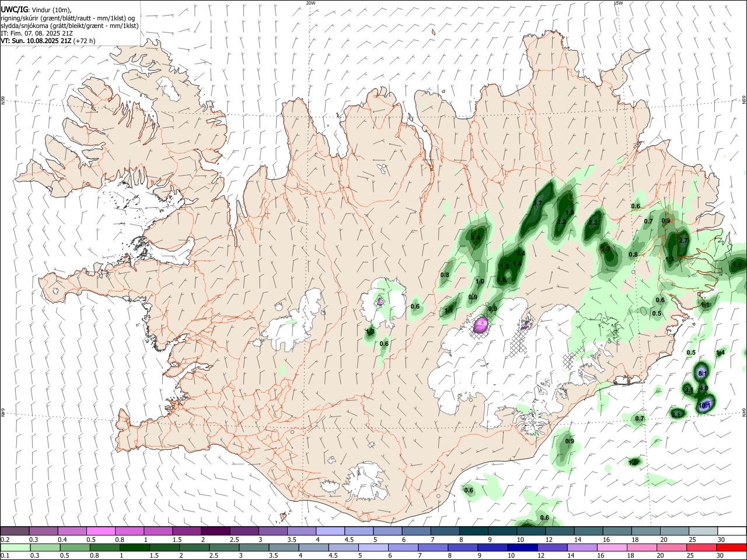Click the '8.1' precipitation value on the map
The image size is (747, 560).
[703, 373]
